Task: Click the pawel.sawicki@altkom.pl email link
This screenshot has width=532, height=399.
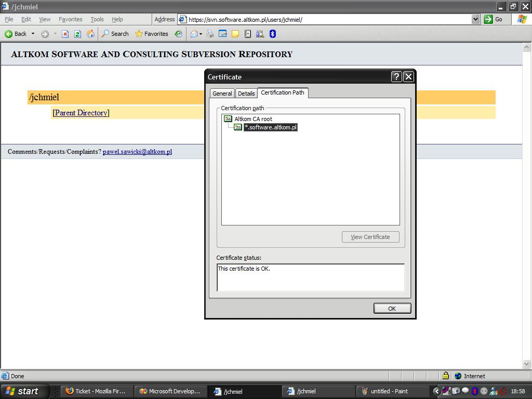Action: 137,152
